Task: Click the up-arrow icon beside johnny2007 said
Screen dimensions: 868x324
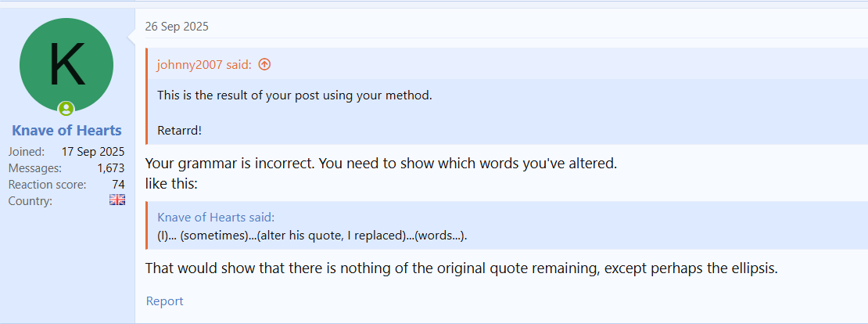Action: (264, 64)
